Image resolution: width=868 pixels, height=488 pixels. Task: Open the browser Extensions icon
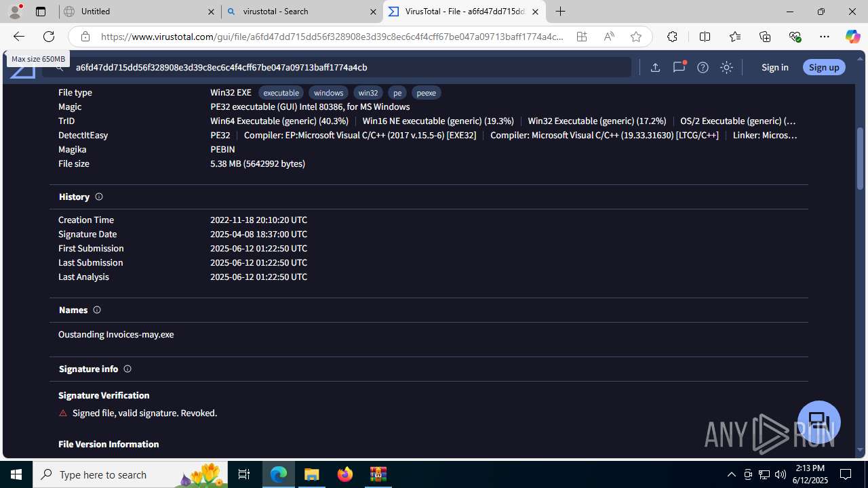672,37
